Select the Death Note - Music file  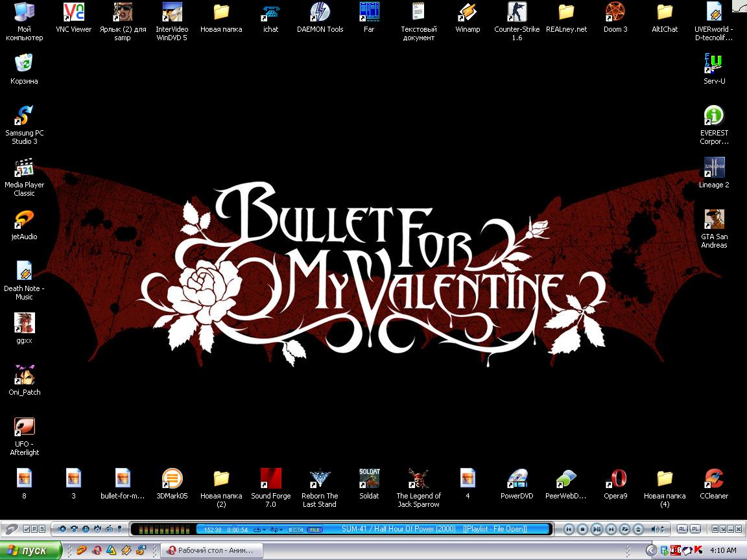(24, 281)
